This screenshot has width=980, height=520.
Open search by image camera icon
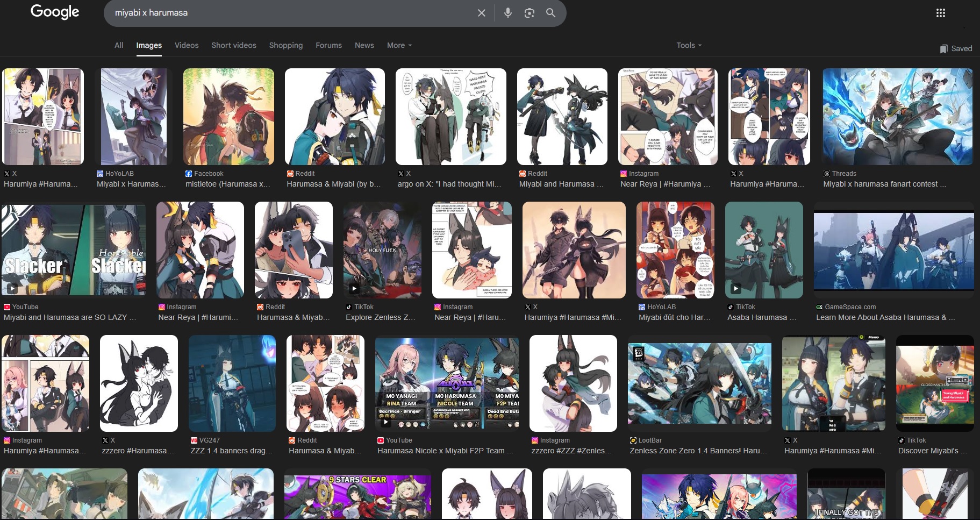(x=530, y=13)
